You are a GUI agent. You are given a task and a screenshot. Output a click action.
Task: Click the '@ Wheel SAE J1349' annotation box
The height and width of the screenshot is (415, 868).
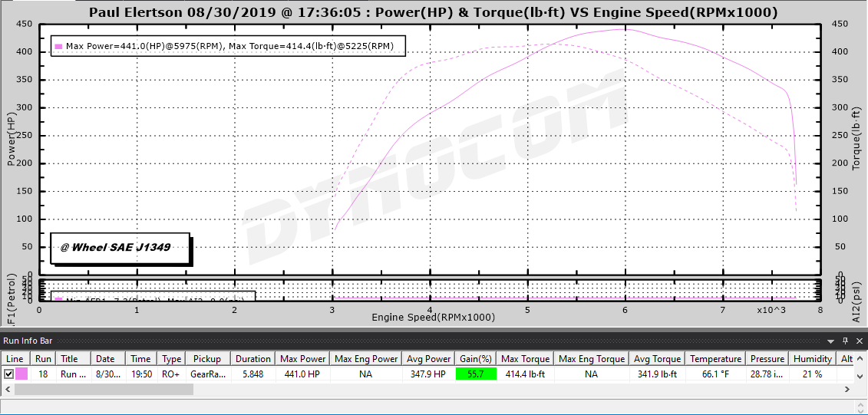pos(120,248)
